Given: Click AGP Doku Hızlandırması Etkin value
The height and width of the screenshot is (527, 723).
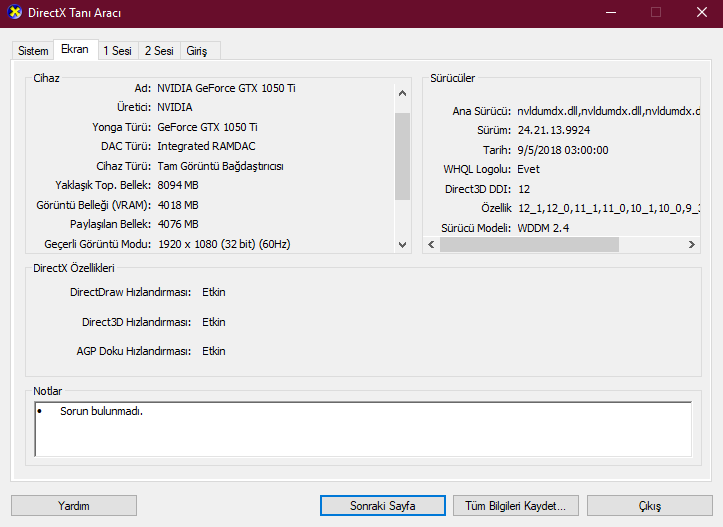Looking at the screenshot, I should pos(214,351).
